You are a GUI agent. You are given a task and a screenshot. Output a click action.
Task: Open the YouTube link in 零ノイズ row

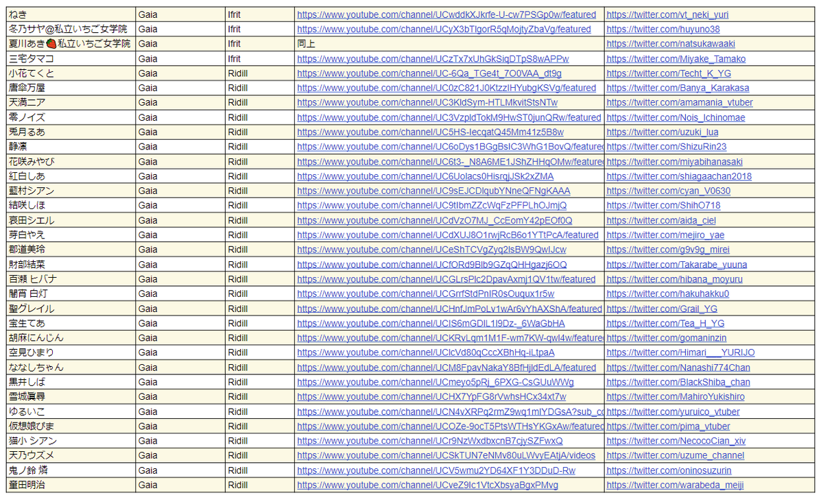tap(449, 118)
